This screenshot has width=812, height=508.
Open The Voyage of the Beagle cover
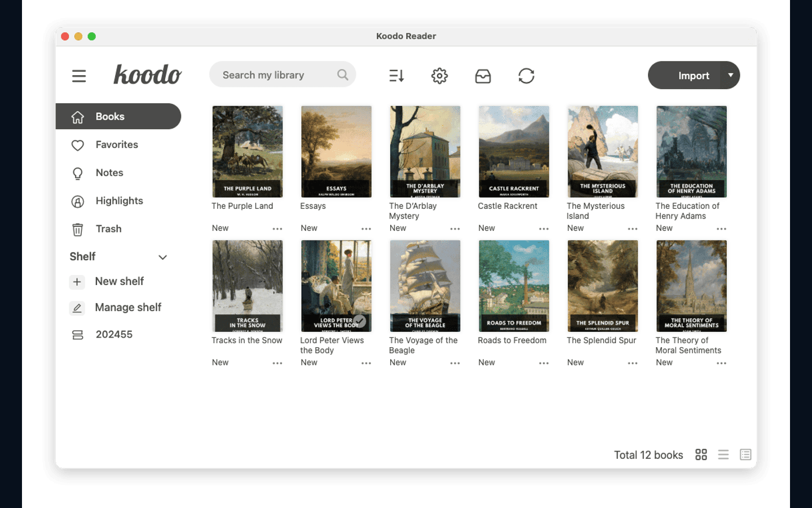(425, 286)
